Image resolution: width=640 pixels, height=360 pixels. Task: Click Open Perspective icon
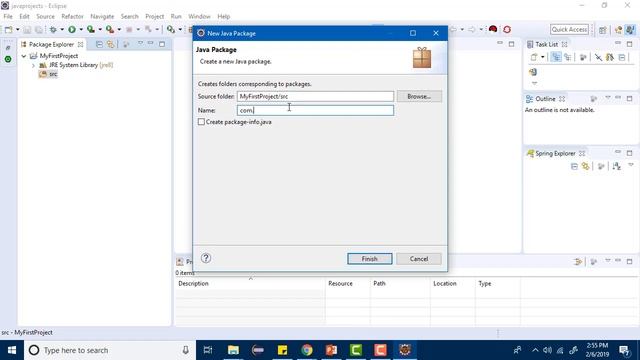pyautogui.click(x=603, y=30)
